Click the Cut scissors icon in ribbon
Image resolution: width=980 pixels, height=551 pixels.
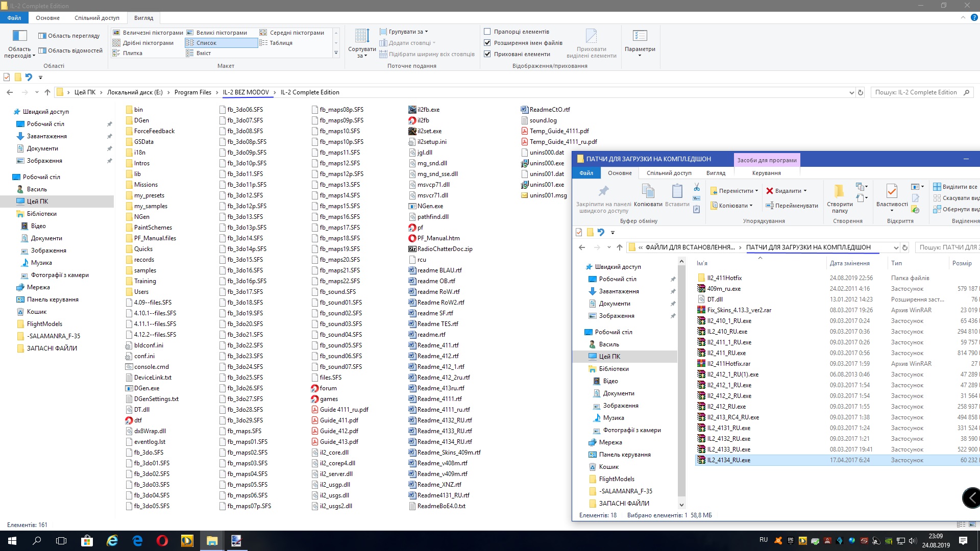click(697, 188)
